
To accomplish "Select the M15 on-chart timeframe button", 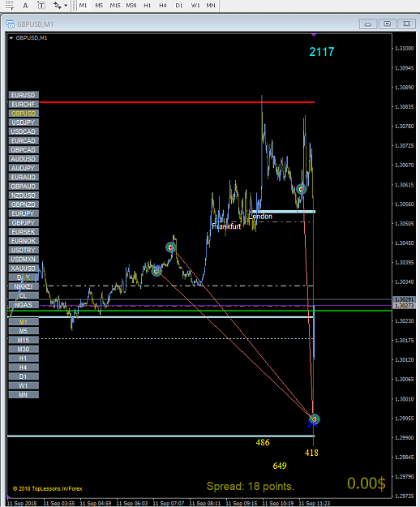I will (x=24, y=340).
